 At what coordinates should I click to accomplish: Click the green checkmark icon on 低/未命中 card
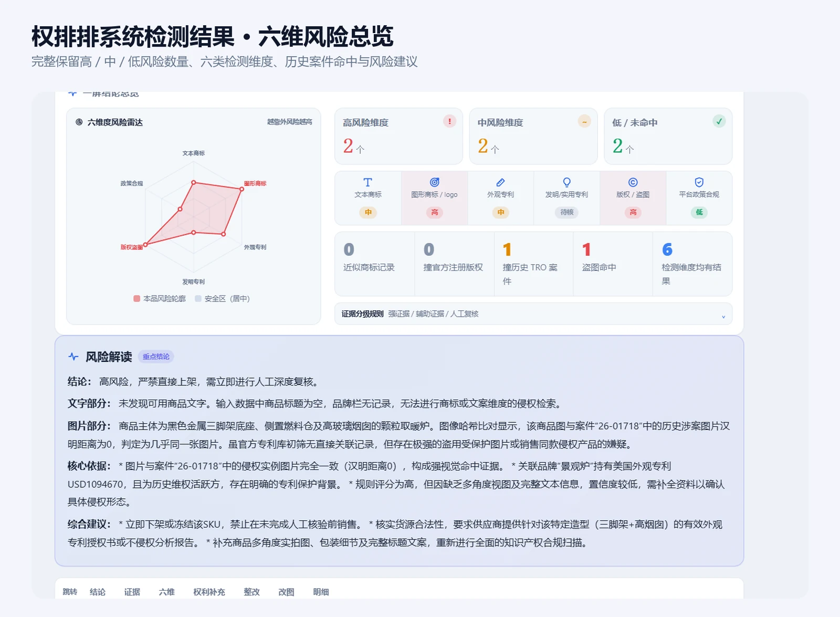[x=719, y=121]
